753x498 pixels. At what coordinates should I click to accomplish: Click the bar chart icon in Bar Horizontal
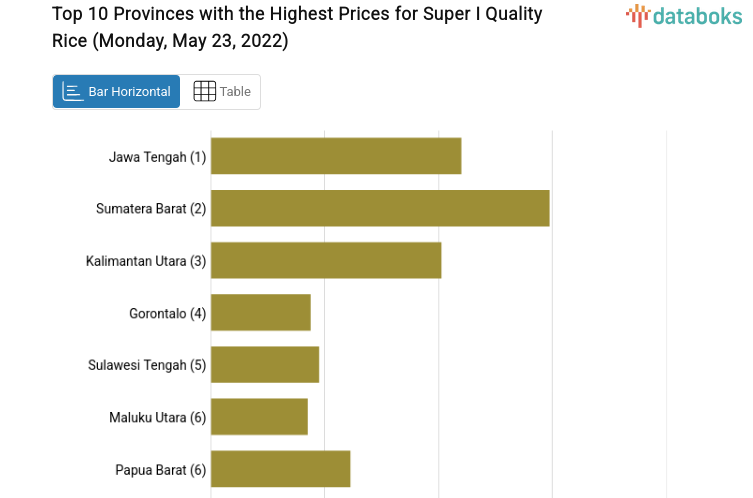(x=73, y=92)
